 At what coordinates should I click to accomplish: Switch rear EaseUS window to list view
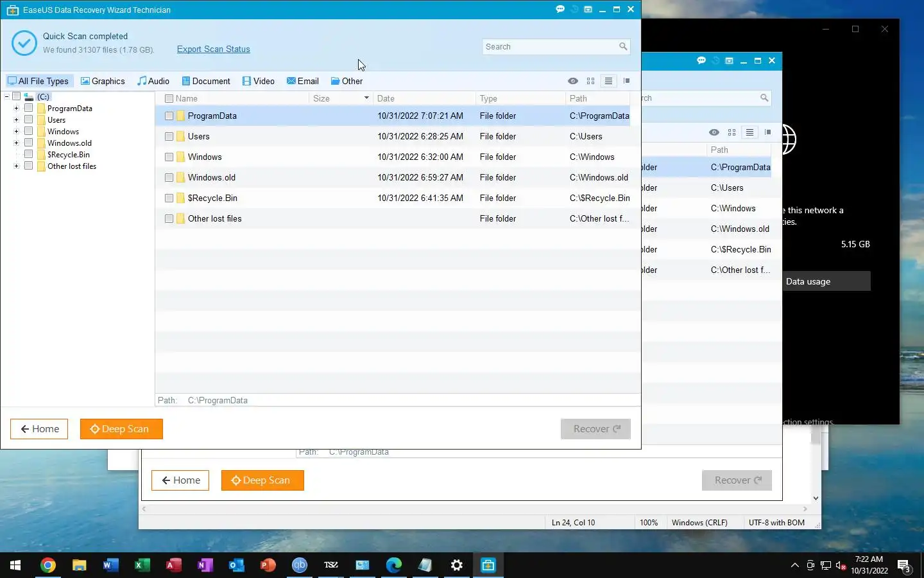click(x=749, y=132)
